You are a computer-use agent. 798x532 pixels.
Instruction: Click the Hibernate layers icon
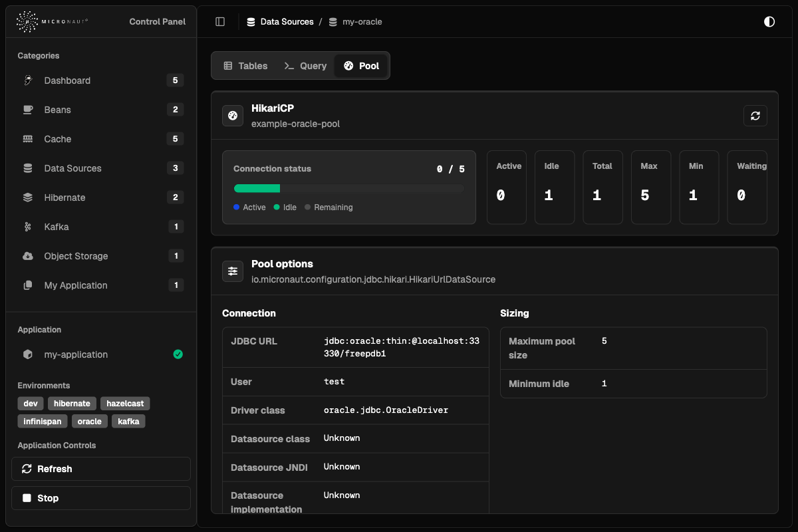(28, 198)
